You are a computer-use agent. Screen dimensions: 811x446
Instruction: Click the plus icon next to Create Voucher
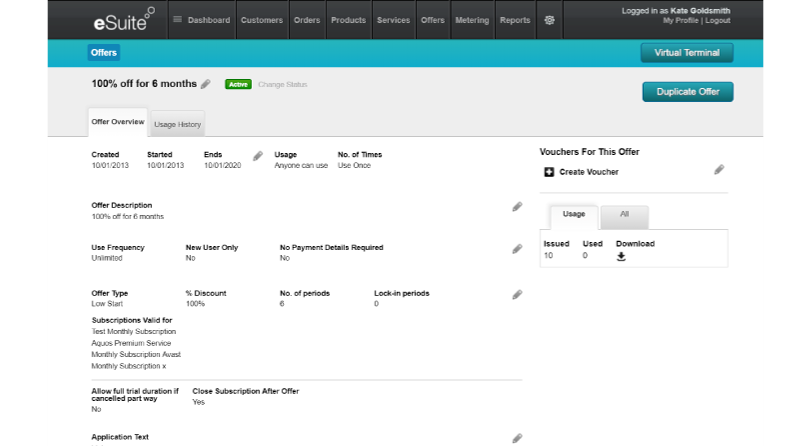click(549, 172)
